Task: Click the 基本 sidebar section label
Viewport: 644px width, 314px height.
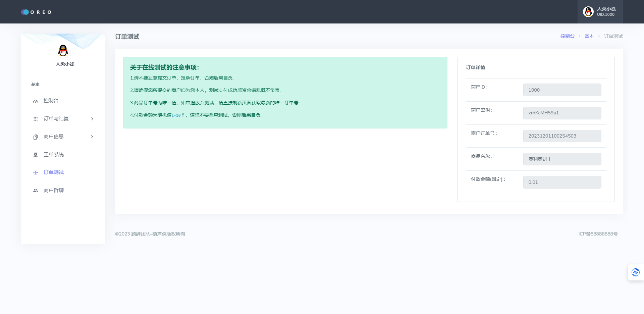Action: pos(35,85)
